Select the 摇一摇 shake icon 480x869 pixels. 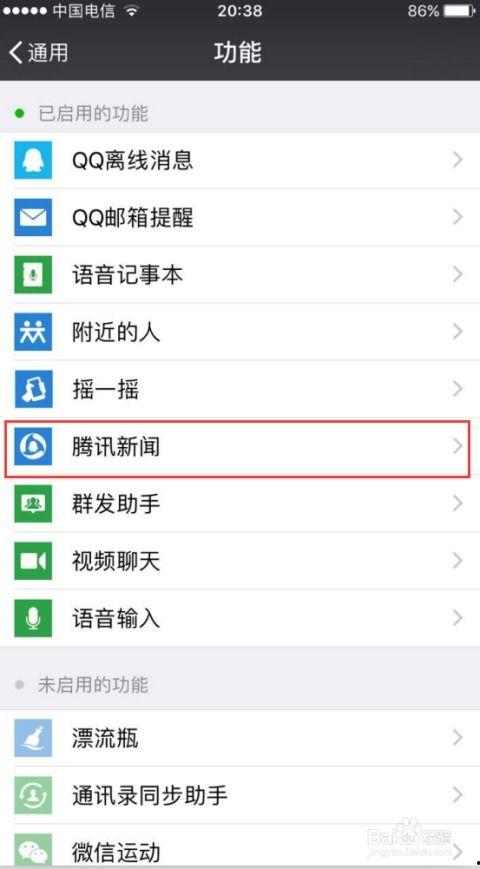(33, 389)
